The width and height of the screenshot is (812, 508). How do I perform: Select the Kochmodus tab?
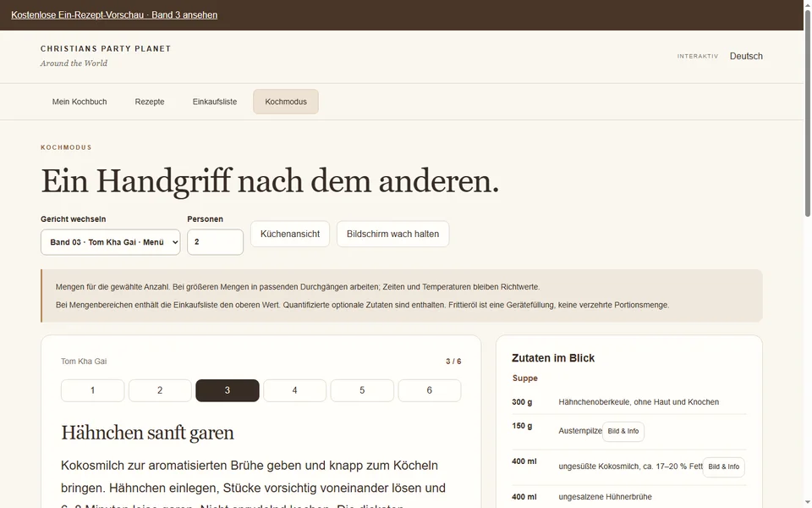tap(286, 102)
